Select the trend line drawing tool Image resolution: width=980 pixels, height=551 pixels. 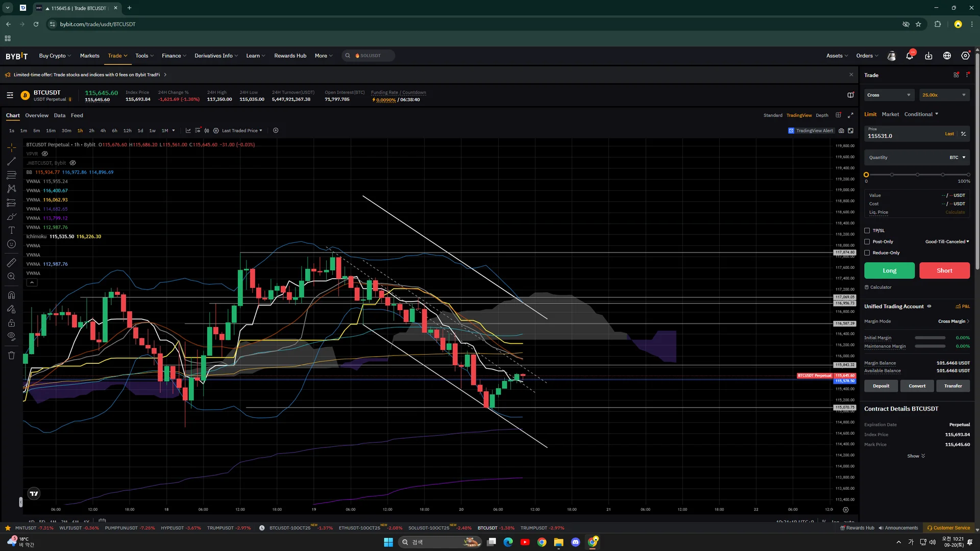pyautogui.click(x=11, y=161)
